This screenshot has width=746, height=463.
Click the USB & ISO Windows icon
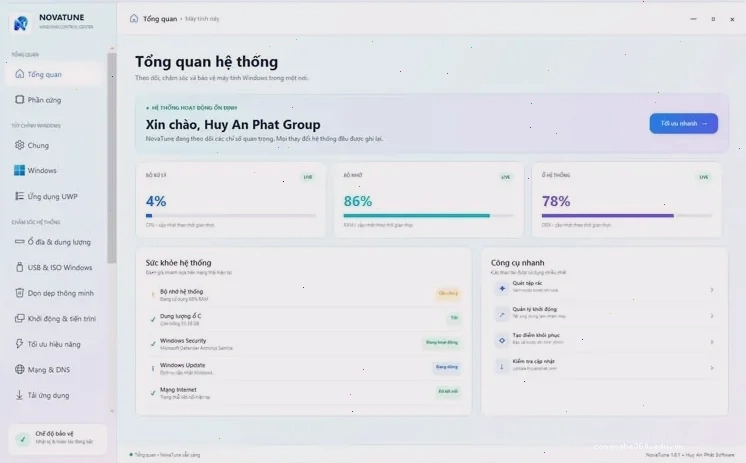tap(20, 267)
